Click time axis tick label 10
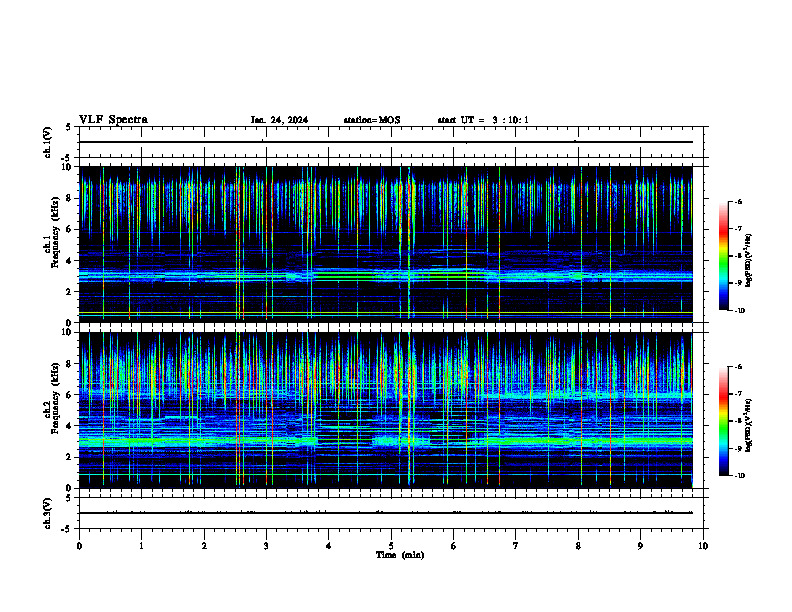The image size is (792, 612). tap(703, 546)
